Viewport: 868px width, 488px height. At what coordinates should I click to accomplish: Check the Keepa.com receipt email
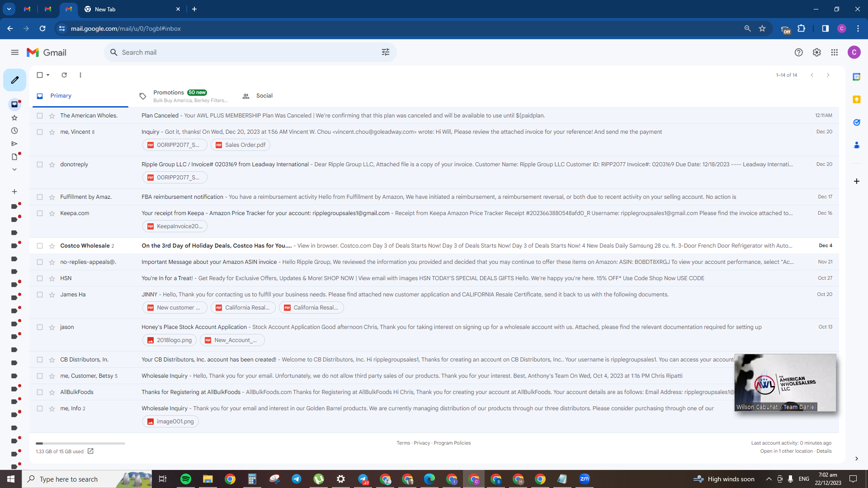(40, 213)
